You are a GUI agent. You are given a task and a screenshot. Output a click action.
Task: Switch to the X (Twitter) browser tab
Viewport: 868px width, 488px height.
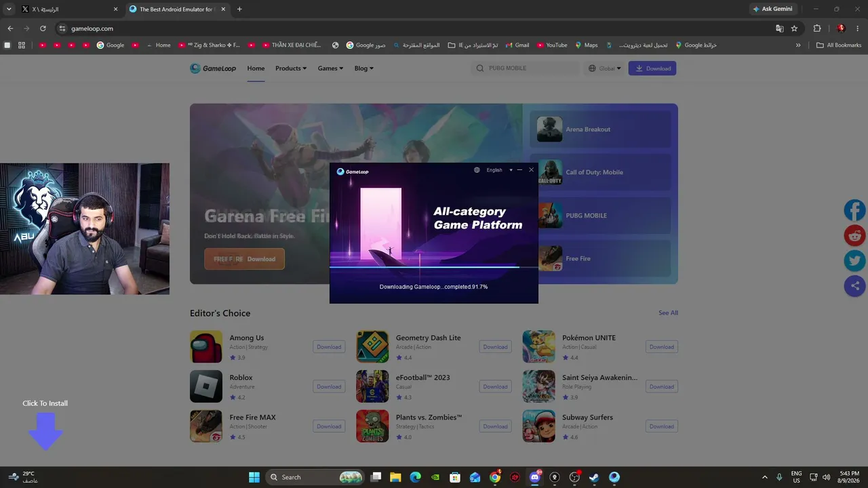tap(68, 9)
